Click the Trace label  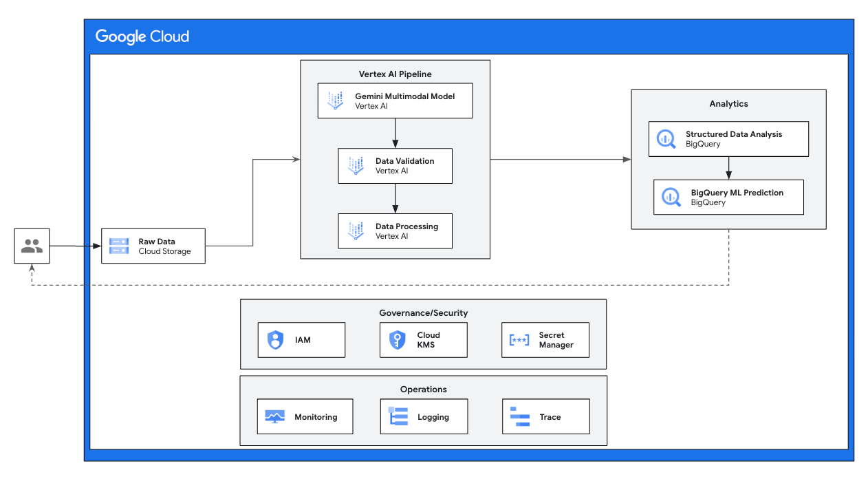[x=550, y=417]
